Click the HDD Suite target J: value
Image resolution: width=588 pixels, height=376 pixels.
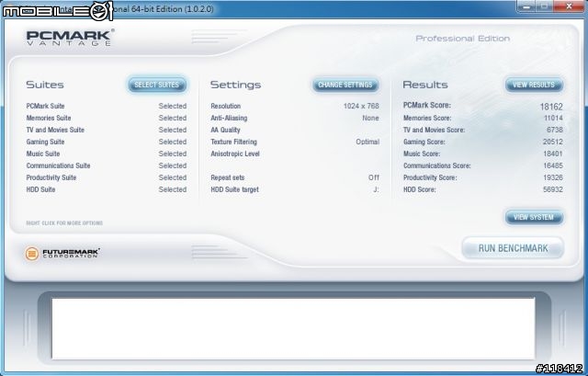(x=376, y=189)
